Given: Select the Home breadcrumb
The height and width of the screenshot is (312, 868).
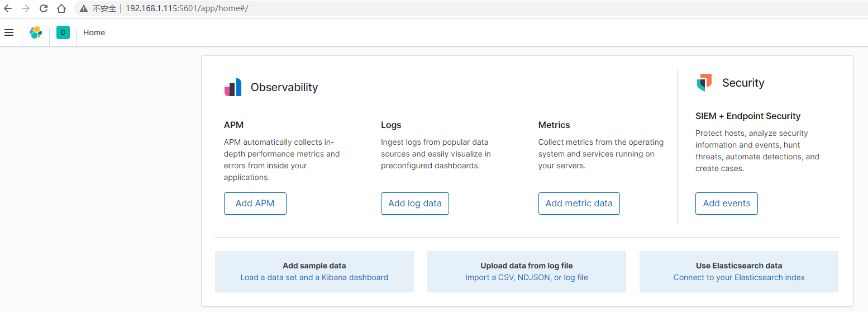Looking at the screenshot, I should (x=94, y=32).
